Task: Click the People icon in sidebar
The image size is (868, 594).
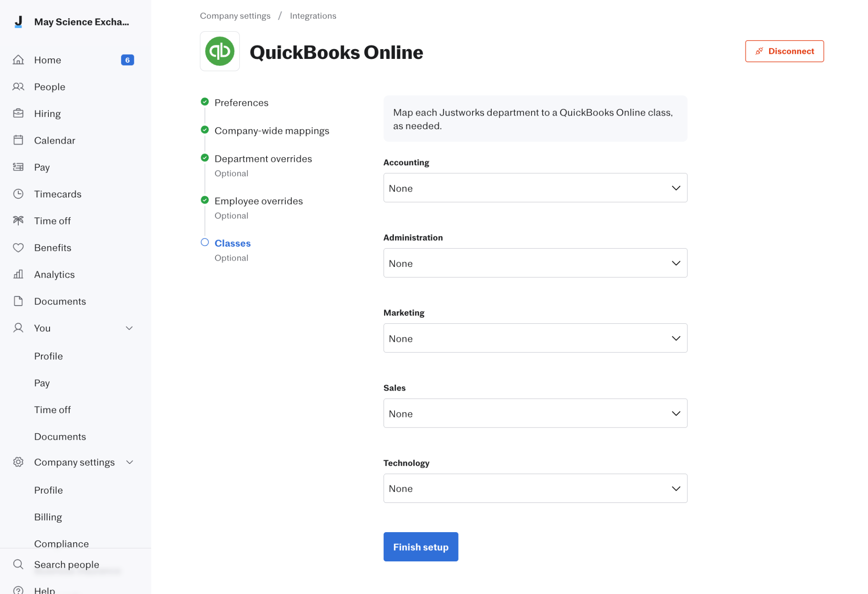Action: (18, 87)
